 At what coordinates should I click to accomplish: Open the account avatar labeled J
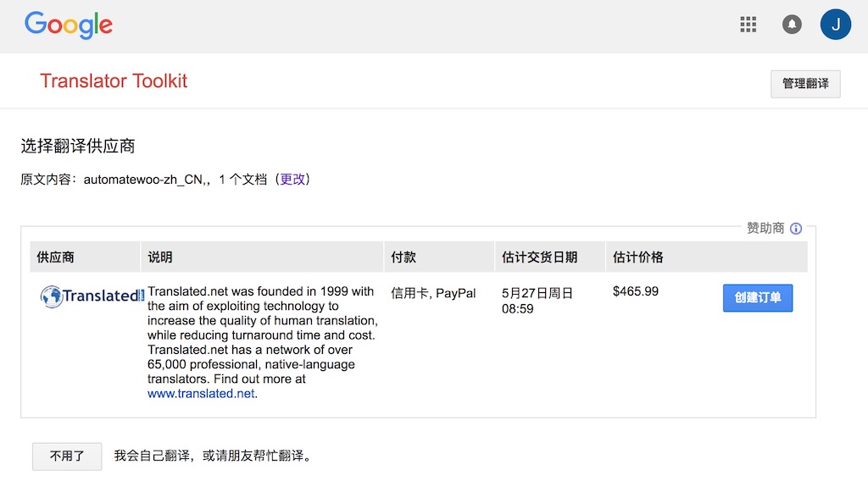pyautogui.click(x=835, y=25)
